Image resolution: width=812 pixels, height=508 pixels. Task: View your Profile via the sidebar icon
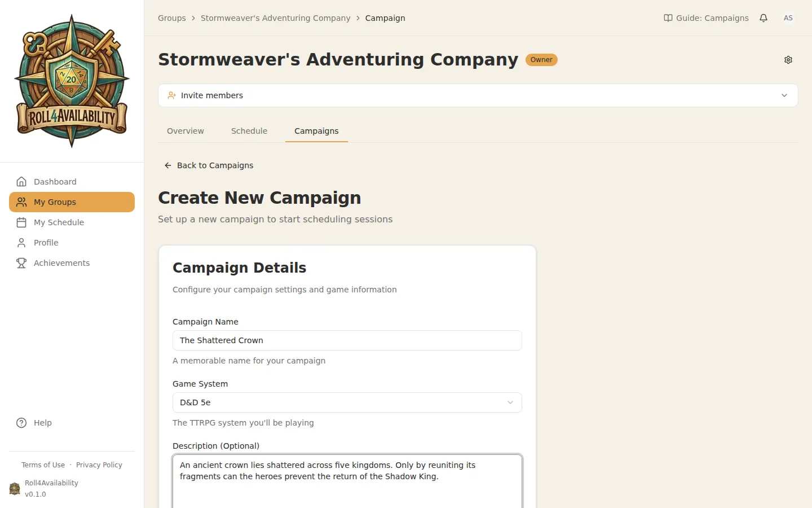(x=46, y=242)
